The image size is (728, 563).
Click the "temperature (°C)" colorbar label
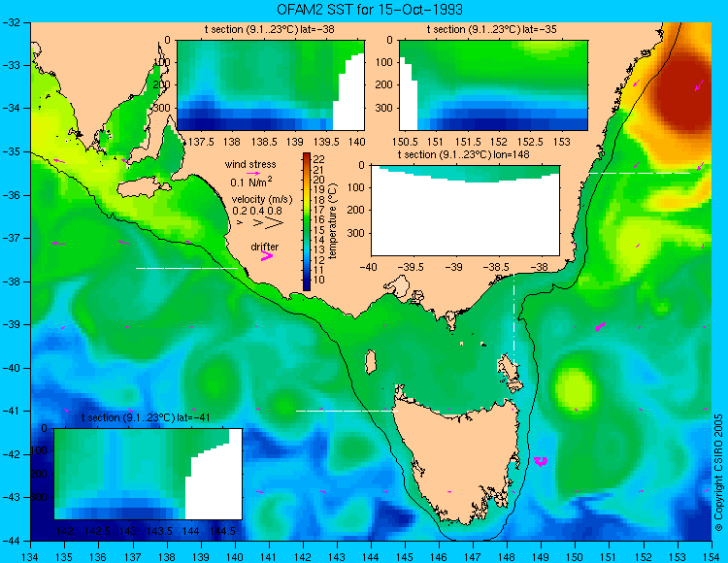click(332, 221)
